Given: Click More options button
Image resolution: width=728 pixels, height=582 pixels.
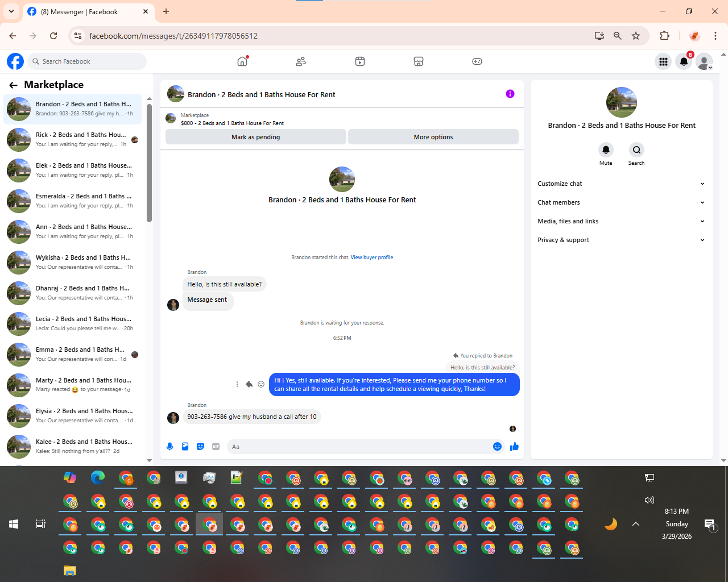Looking at the screenshot, I should [x=433, y=137].
